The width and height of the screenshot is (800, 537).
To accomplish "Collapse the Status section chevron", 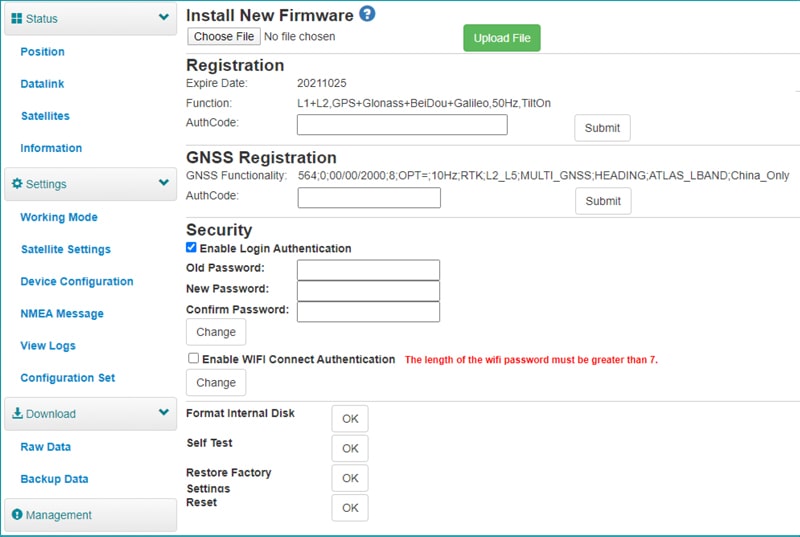I will coord(164,18).
